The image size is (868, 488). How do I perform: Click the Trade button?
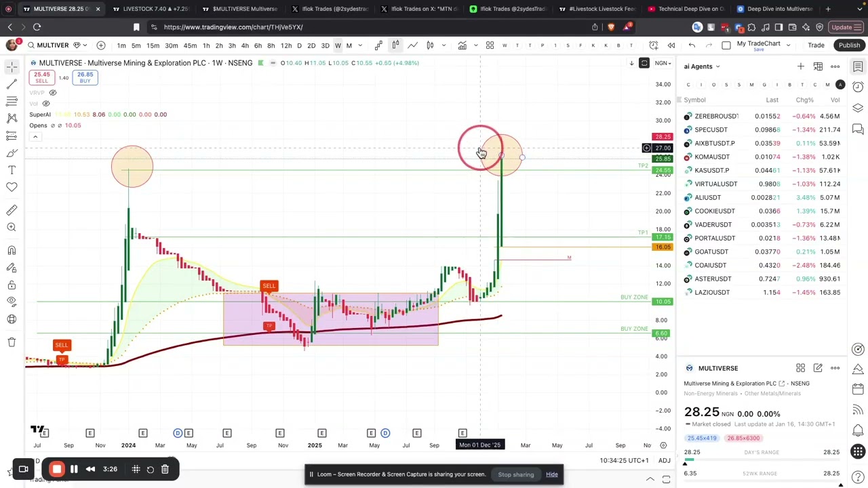(x=816, y=45)
